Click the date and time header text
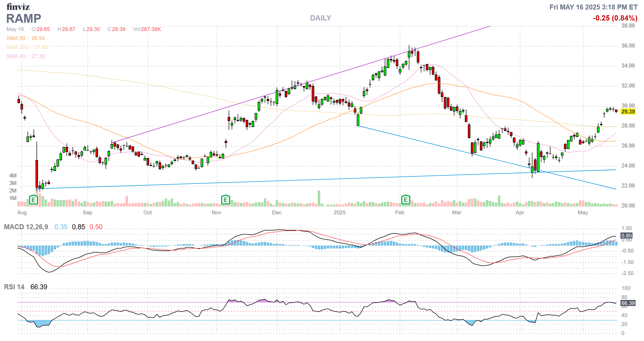The width and height of the screenshot is (644, 341). click(593, 7)
